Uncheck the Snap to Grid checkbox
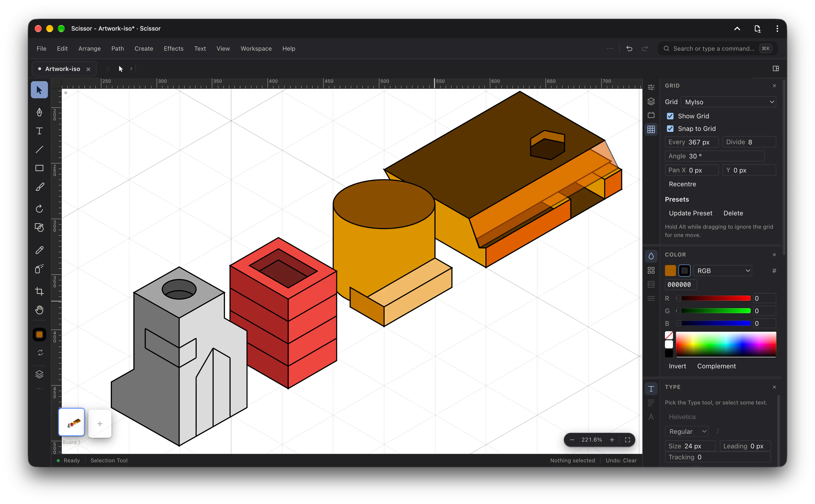Screen dimensions: 815x504 pyautogui.click(x=670, y=129)
